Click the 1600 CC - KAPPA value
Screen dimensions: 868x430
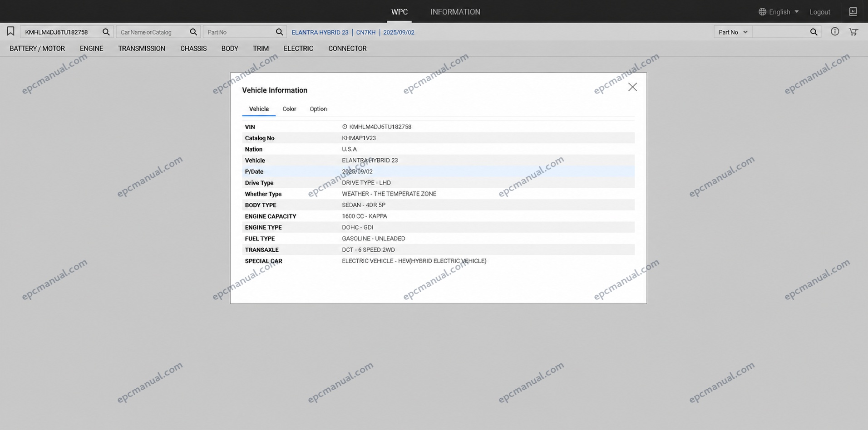[365, 216]
